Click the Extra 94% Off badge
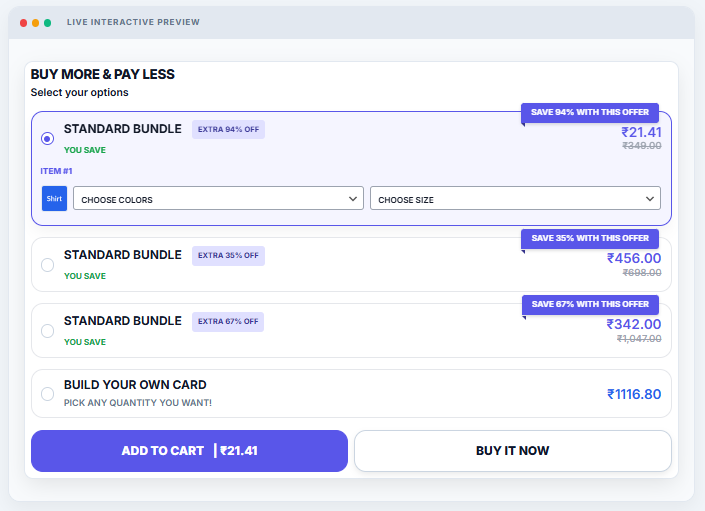 point(228,129)
